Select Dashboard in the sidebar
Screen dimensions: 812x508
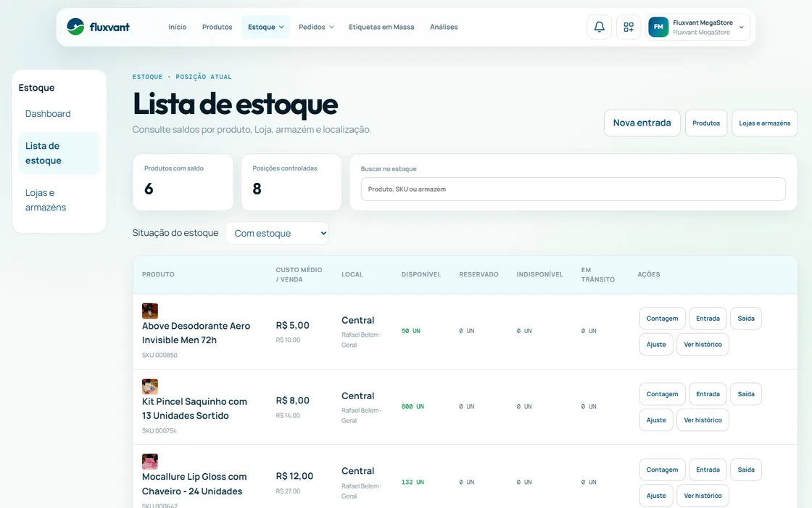tap(48, 113)
